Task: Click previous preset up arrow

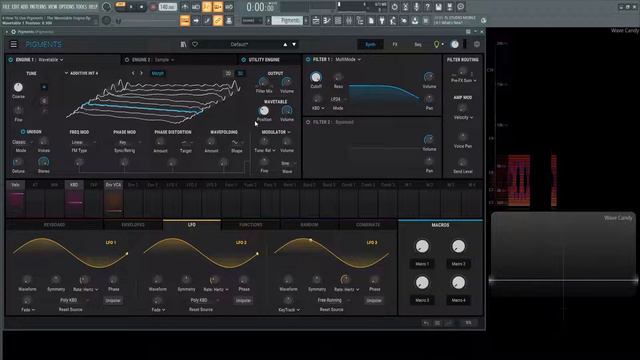Action: click(285, 44)
